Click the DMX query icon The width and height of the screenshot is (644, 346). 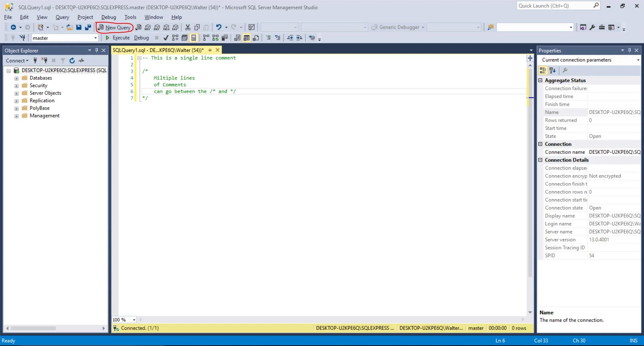coord(157,27)
